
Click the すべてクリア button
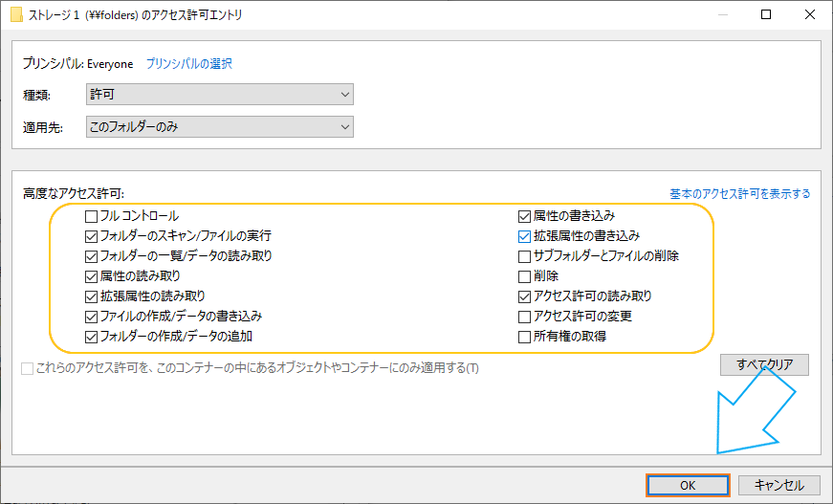coord(764,365)
